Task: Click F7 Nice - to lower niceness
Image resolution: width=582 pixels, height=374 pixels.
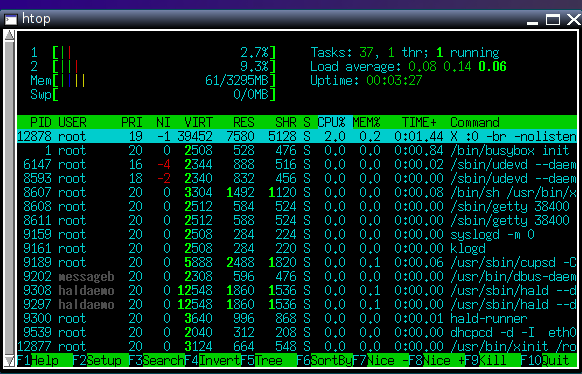Action: [x=381, y=360]
